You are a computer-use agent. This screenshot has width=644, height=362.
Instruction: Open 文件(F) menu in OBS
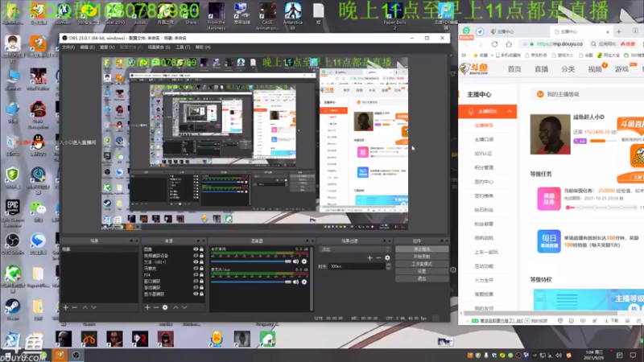click(x=68, y=47)
